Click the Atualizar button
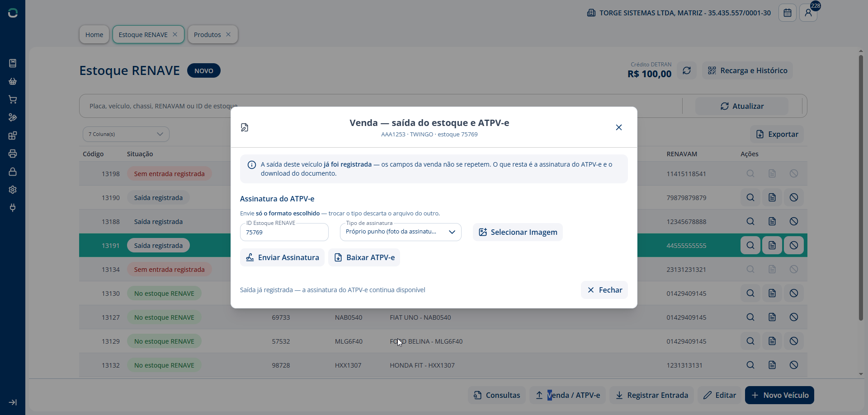The width and height of the screenshot is (868, 415). (x=742, y=106)
